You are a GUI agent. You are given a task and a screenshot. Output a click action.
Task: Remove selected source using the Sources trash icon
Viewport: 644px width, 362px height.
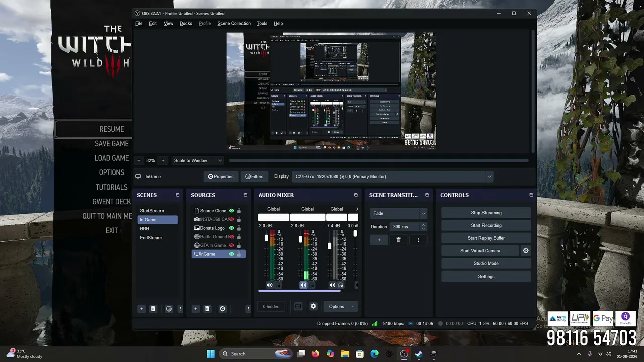[207, 309]
